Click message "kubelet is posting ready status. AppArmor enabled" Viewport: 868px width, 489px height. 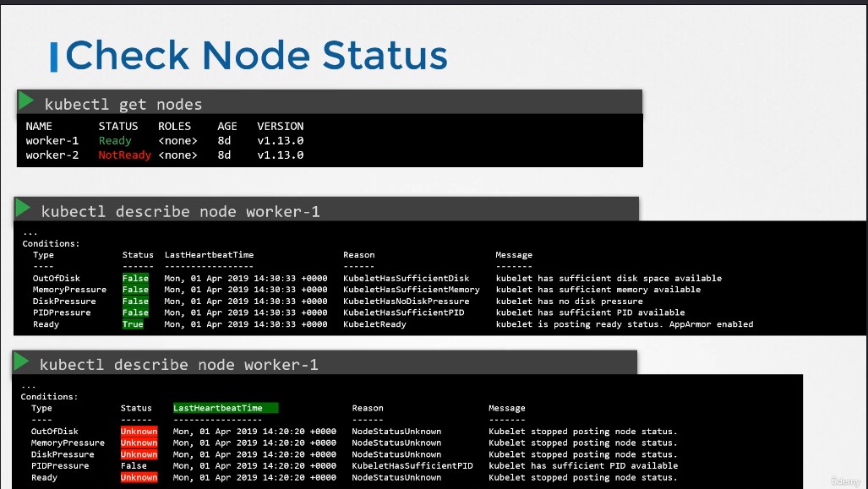click(x=625, y=324)
